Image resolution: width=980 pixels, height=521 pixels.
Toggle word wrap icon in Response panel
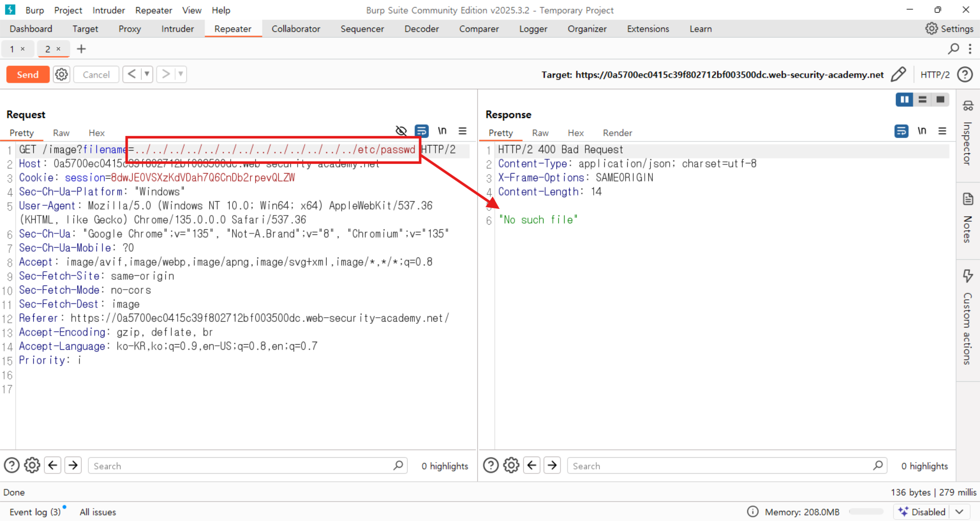tap(901, 131)
